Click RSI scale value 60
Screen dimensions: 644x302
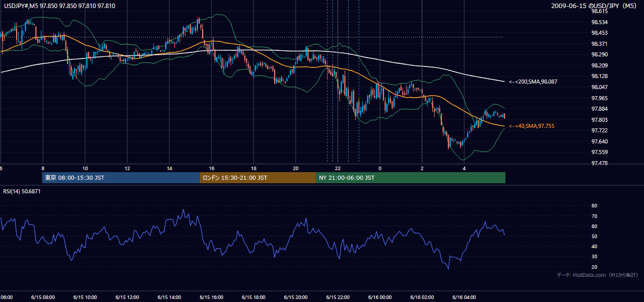pos(594,226)
